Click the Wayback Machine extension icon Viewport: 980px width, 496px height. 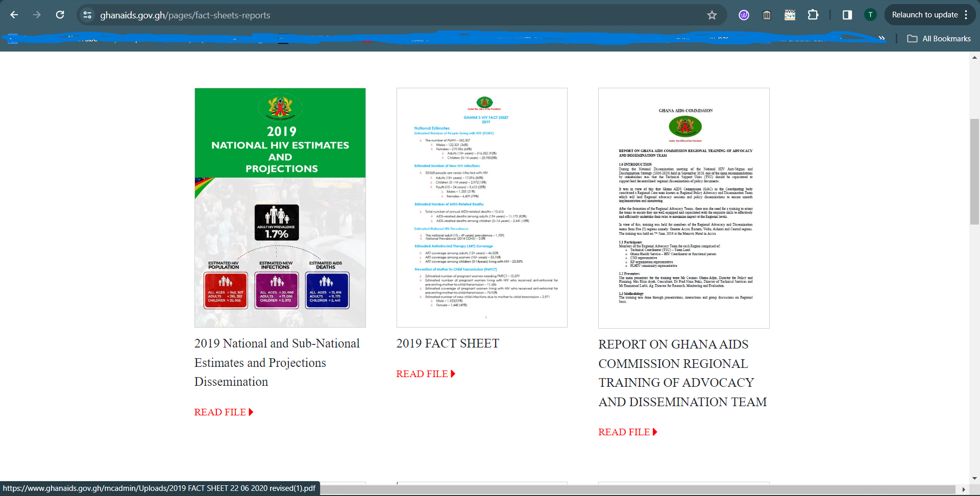click(x=767, y=15)
